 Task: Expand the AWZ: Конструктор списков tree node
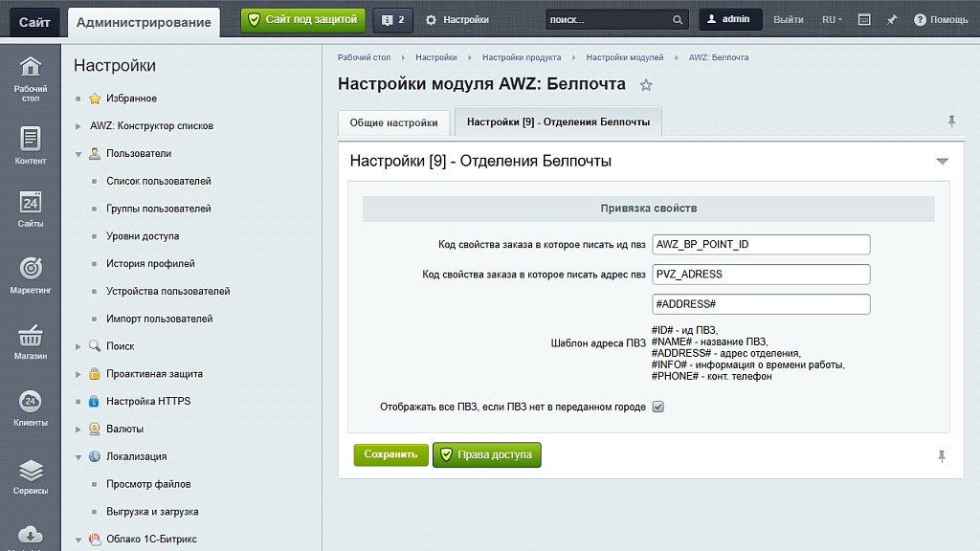(x=78, y=126)
